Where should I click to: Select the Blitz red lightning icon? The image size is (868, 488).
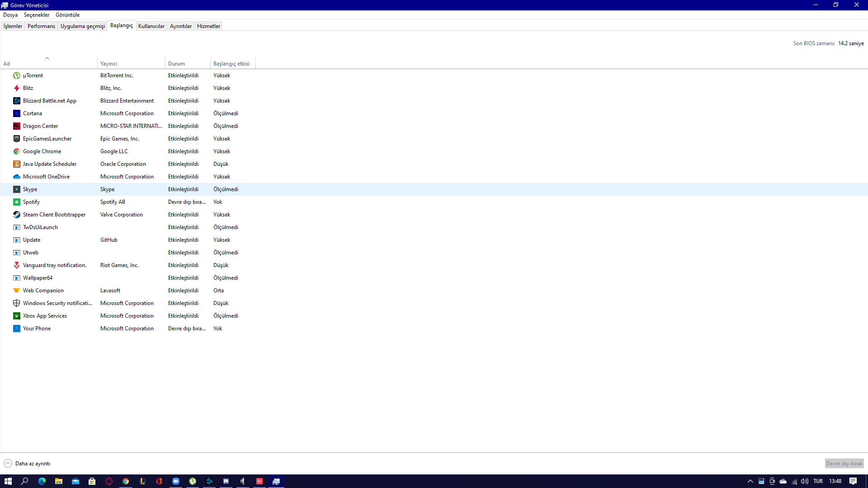(17, 88)
